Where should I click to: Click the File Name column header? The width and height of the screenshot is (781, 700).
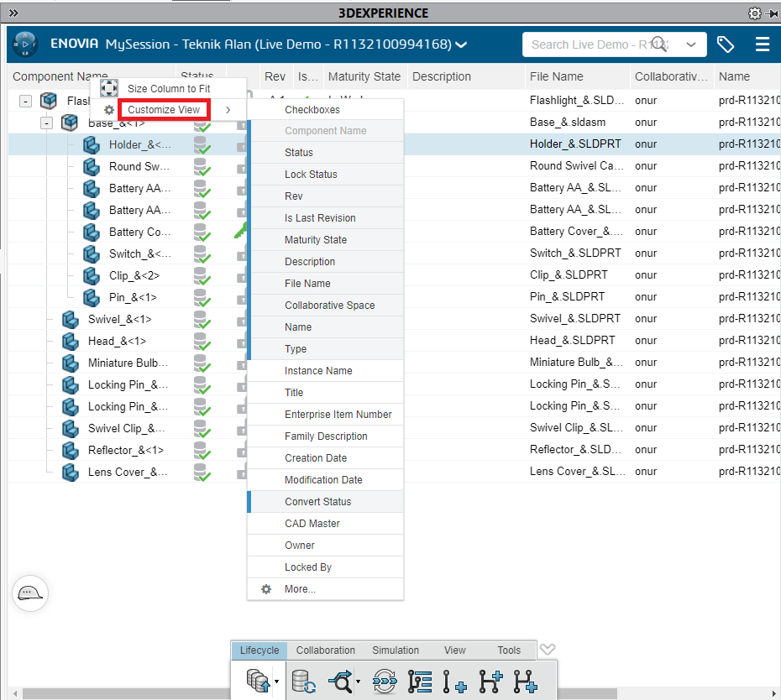(556, 76)
